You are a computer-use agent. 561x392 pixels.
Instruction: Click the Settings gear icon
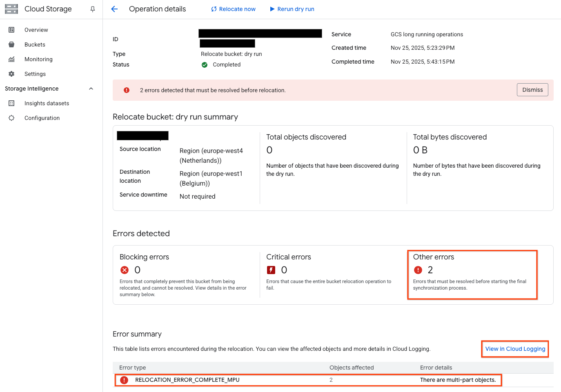[12, 74]
